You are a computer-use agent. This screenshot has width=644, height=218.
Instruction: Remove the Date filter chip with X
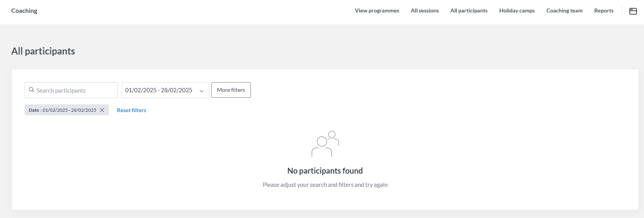tap(102, 110)
